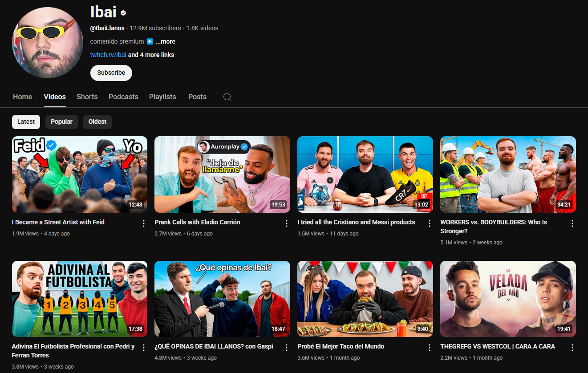The width and height of the screenshot is (588, 373).
Task: Open 'I Became a Street Artist with Feid' title
Action: [x=58, y=222]
